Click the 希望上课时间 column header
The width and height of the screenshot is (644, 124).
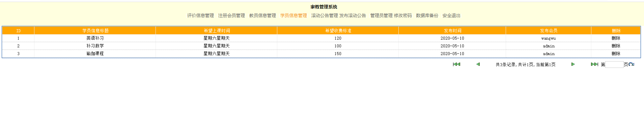(x=217, y=31)
